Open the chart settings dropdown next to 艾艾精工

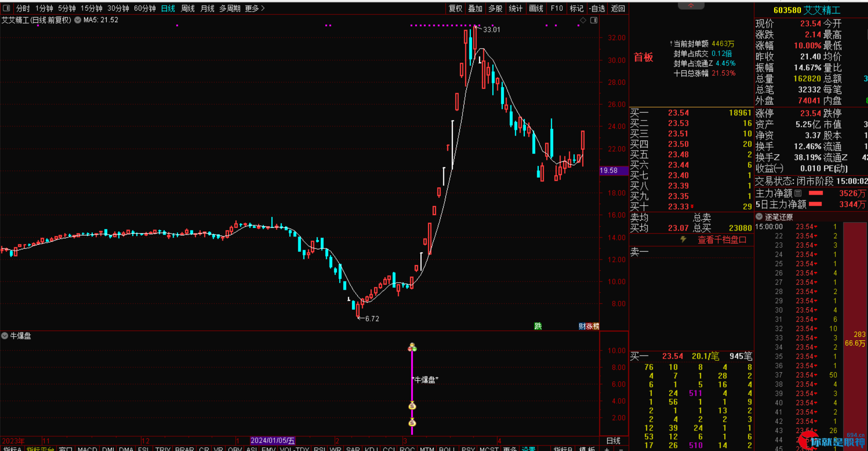[x=77, y=20]
